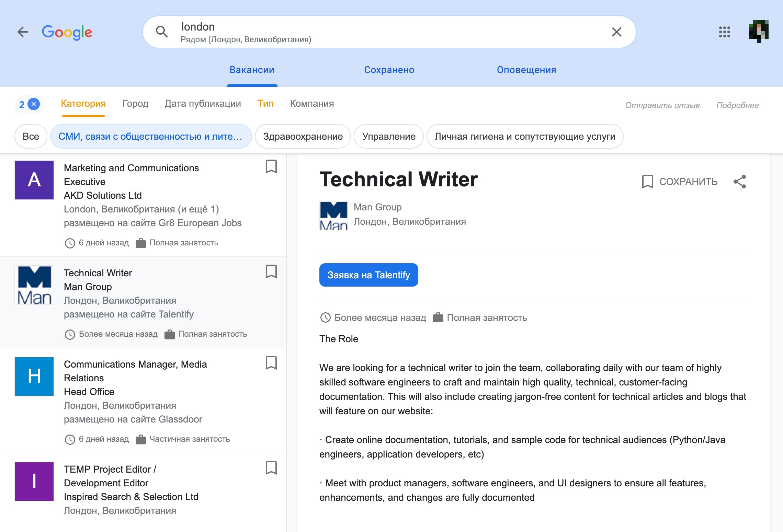This screenshot has width=783, height=532.
Task: Open Technical Writer listing title in list
Action: [x=98, y=273]
